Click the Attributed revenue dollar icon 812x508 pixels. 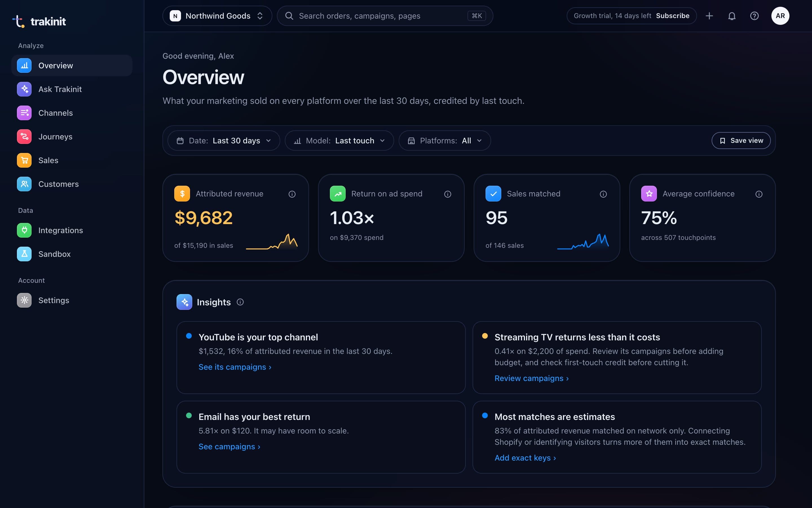click(x=182, y=194)
